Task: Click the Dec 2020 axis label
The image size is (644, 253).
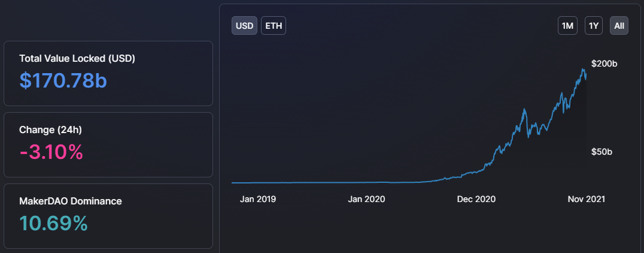Action: [476, 199]
